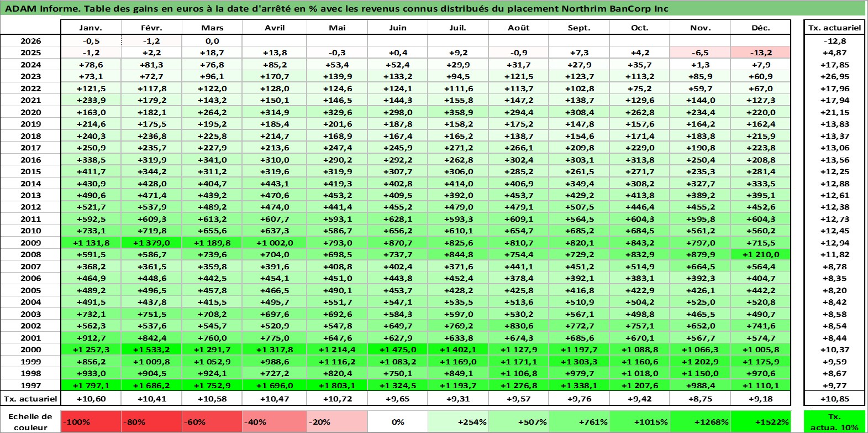Click the 2026 actuarial rate '-12,8'
Image resolution: width=868 pixels, height=433 pixels.
pos(834,41)
